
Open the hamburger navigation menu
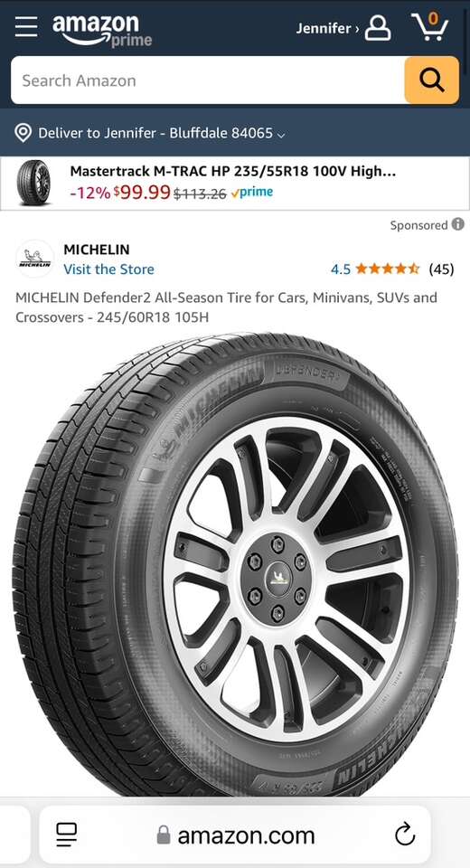tap(26, 26)
